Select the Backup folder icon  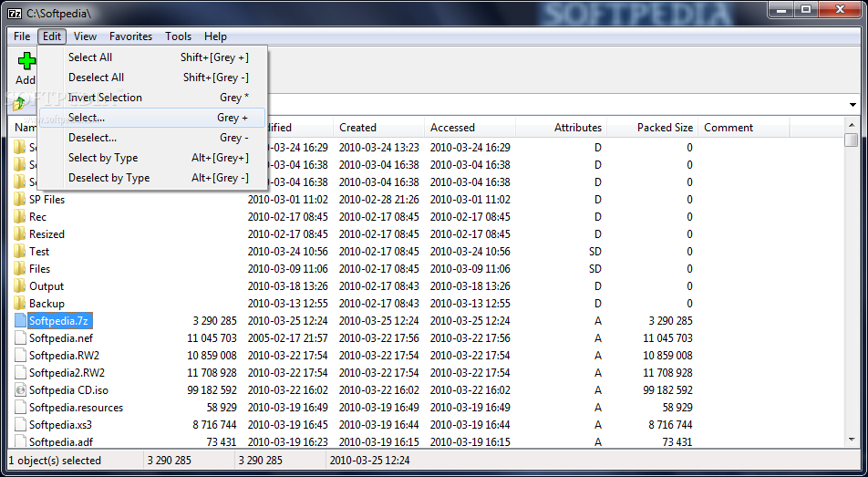(x=20, y=303)
